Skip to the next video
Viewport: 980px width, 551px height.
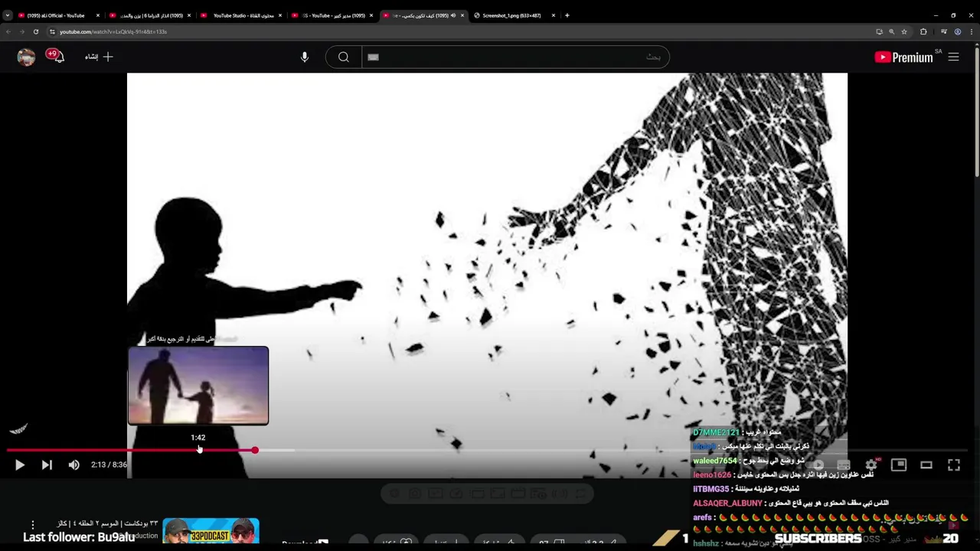[47, 465]
